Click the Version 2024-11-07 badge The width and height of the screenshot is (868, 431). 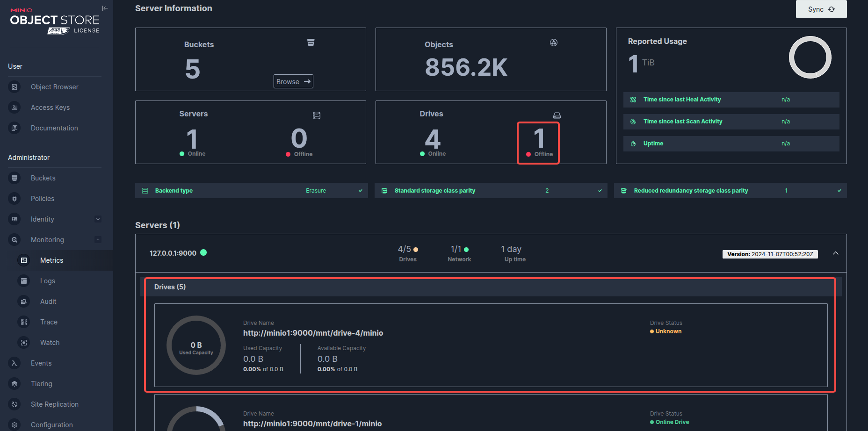770,254
